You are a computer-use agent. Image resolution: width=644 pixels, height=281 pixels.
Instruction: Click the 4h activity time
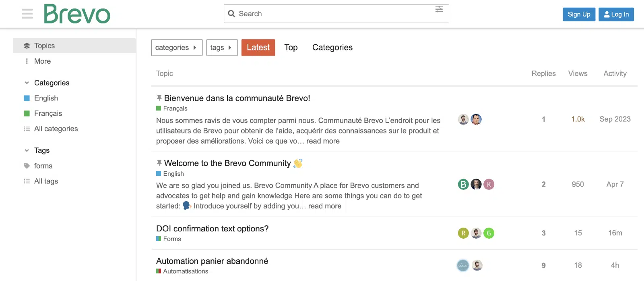click(x=615, y=265)
